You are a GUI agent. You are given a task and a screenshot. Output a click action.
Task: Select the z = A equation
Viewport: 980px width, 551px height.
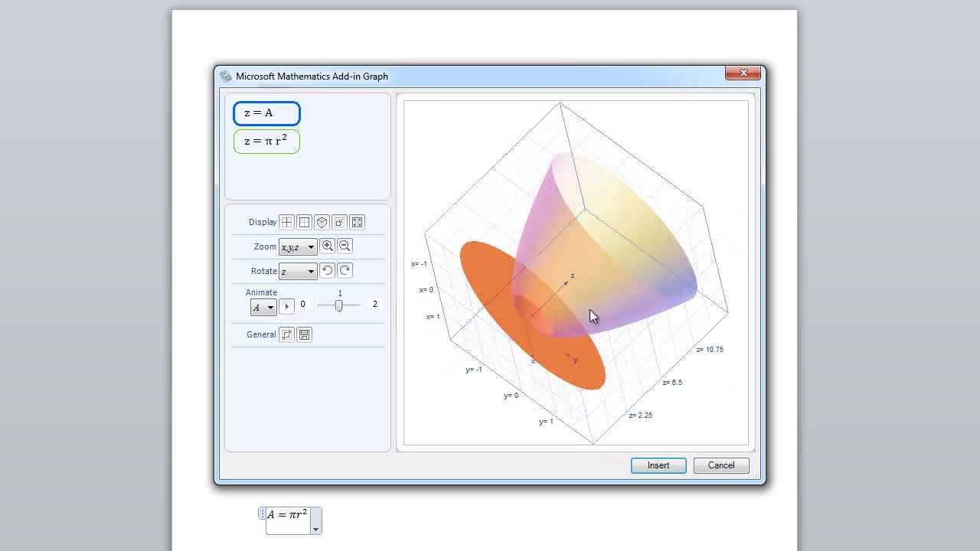pos(266,113)
